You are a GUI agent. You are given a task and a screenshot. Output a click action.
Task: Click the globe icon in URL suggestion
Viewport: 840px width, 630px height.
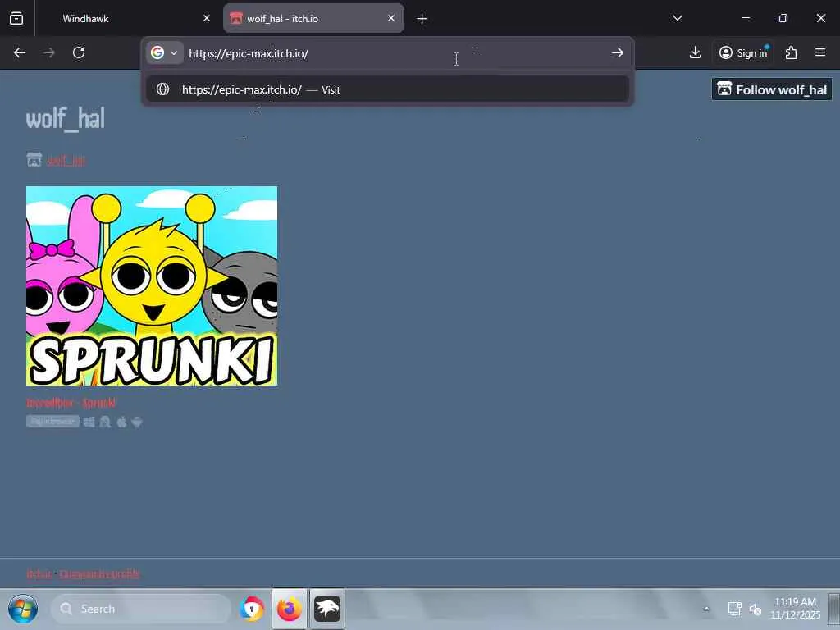(163, 89)
